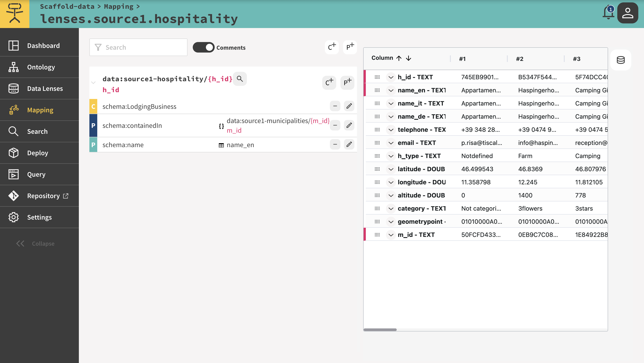This screenshot has height=363, width=644.
Task: Open the Query section from the sidebar
Action: (36, 174)
